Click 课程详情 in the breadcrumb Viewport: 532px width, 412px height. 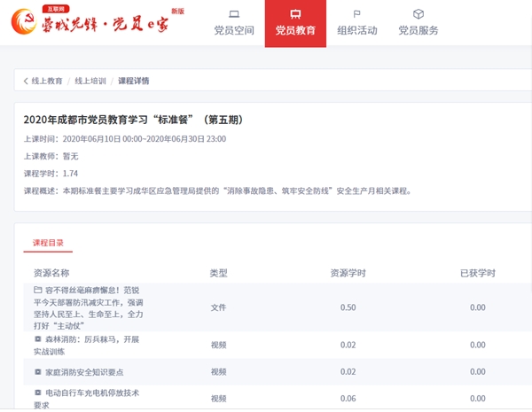134,81
